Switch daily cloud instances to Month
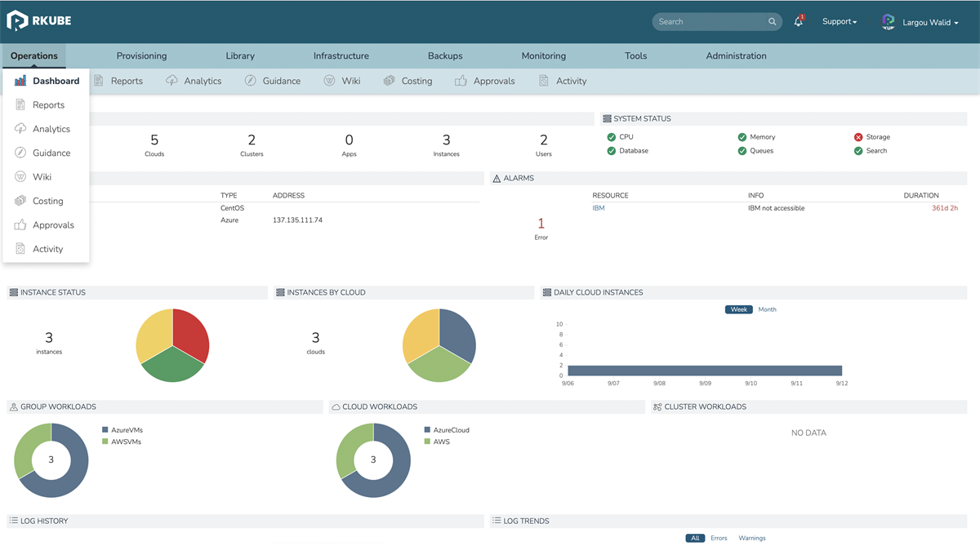980x555 pixels. pyautogui.click(x=767, y=309)
